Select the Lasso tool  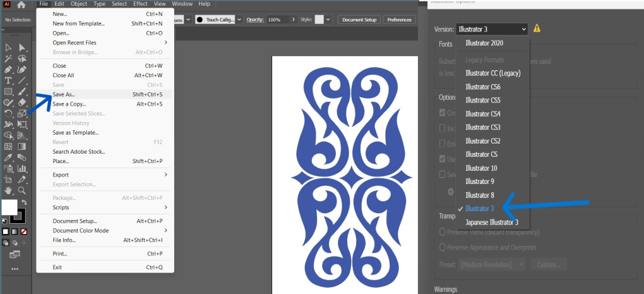click(22, 59)
